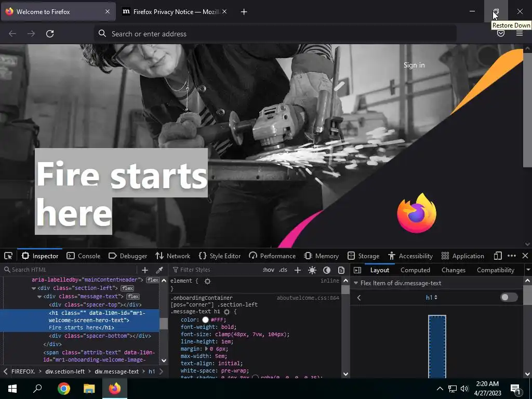Screen dimensions: 532x399
Task: Open Firefox application menu
Action: [x=520, y=34]
